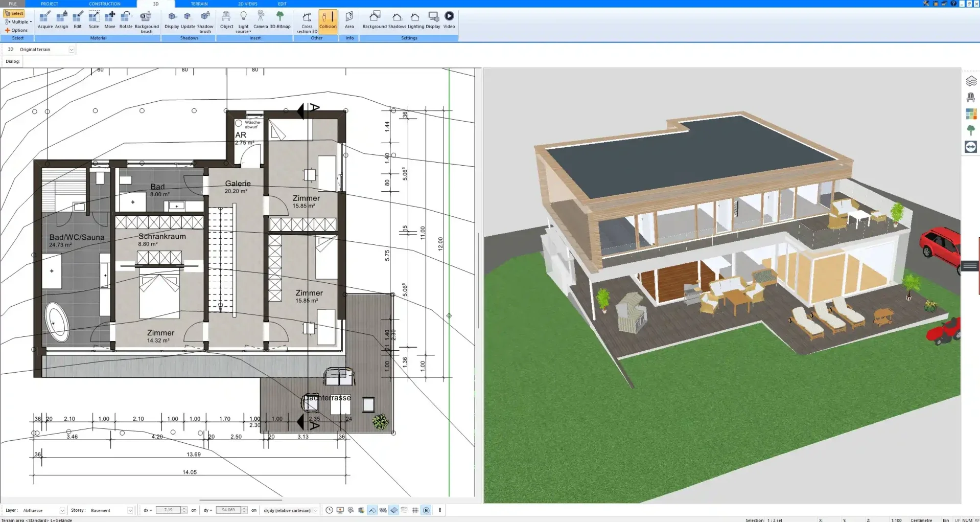Open the Storey Basement dropdown
This screenshot has width=980, height=522.
[130, 510]
